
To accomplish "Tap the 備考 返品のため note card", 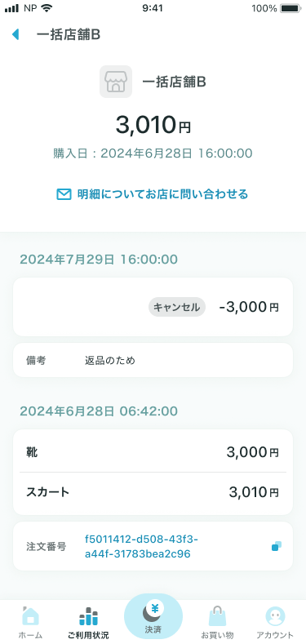I will tap(153, 360).
